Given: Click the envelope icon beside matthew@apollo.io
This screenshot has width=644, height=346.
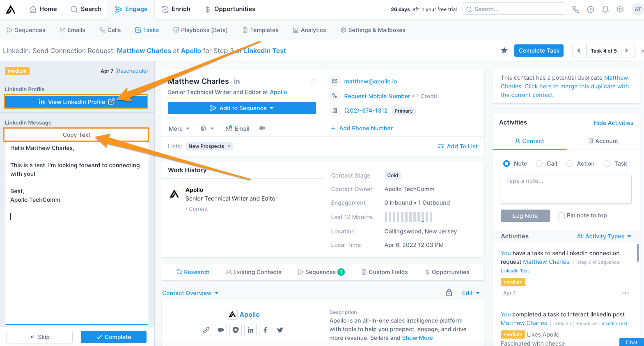Looking at the screenshot, I should pyautogui.click(x=335, y=81).
